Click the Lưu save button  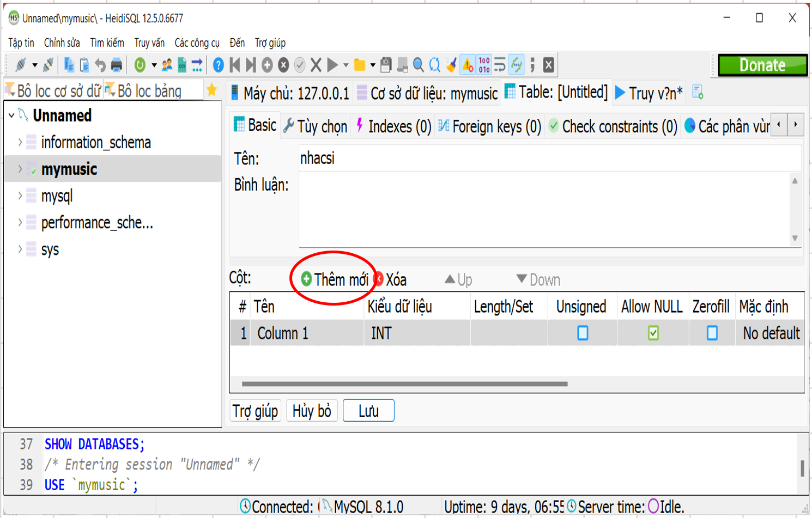pos(368,411)
